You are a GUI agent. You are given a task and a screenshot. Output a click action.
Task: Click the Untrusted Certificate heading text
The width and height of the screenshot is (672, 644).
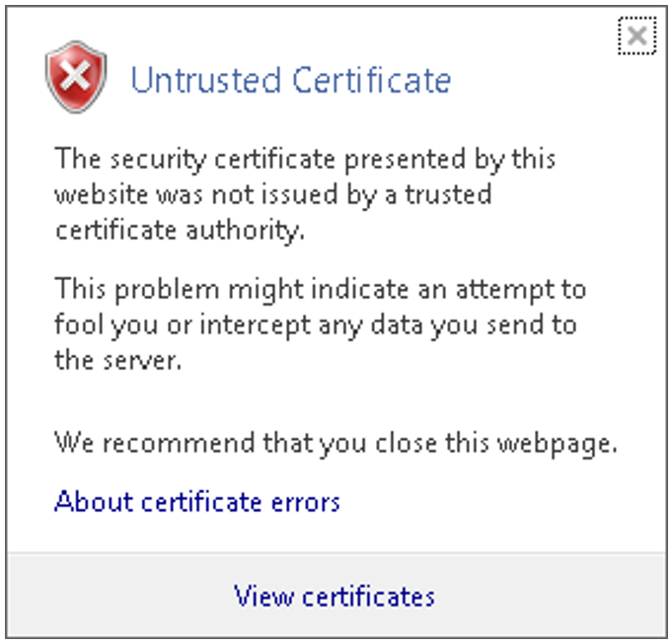[x=290, y=79]
